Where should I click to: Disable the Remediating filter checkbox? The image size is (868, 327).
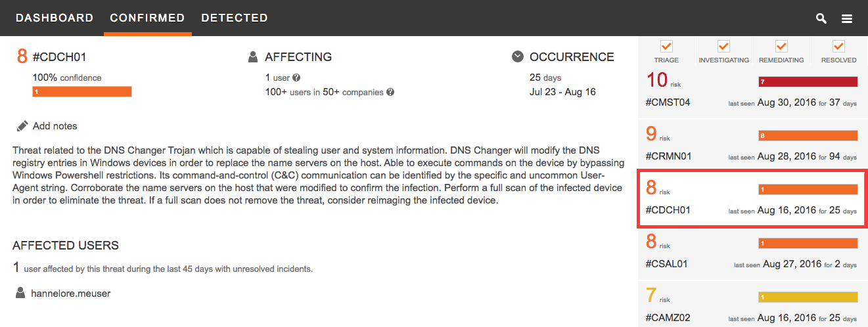(781, 46)
